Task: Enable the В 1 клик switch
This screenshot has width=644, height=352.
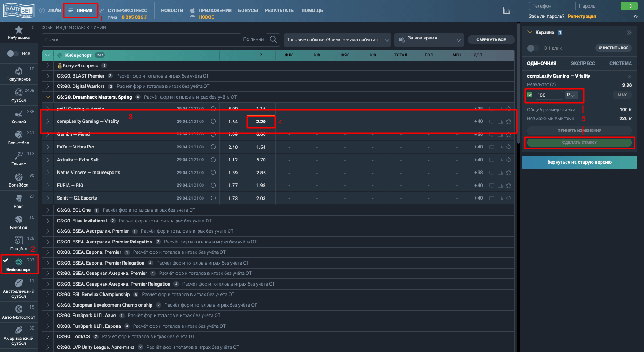Action: point(533,48)
